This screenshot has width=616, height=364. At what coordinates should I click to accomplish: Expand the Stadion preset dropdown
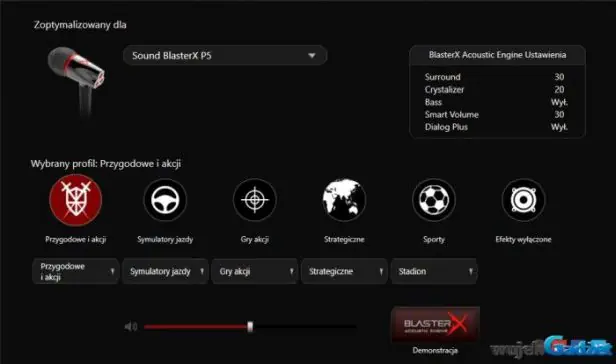434,271
